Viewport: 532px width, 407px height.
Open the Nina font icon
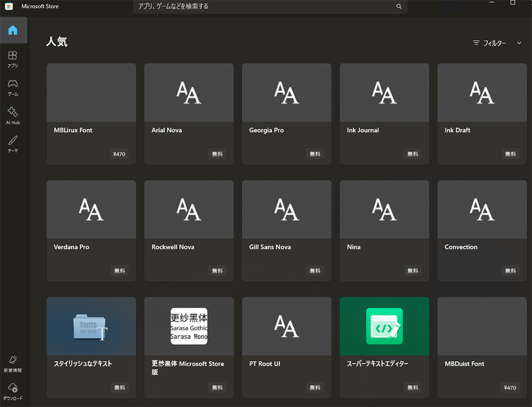[x=385, y=209]
